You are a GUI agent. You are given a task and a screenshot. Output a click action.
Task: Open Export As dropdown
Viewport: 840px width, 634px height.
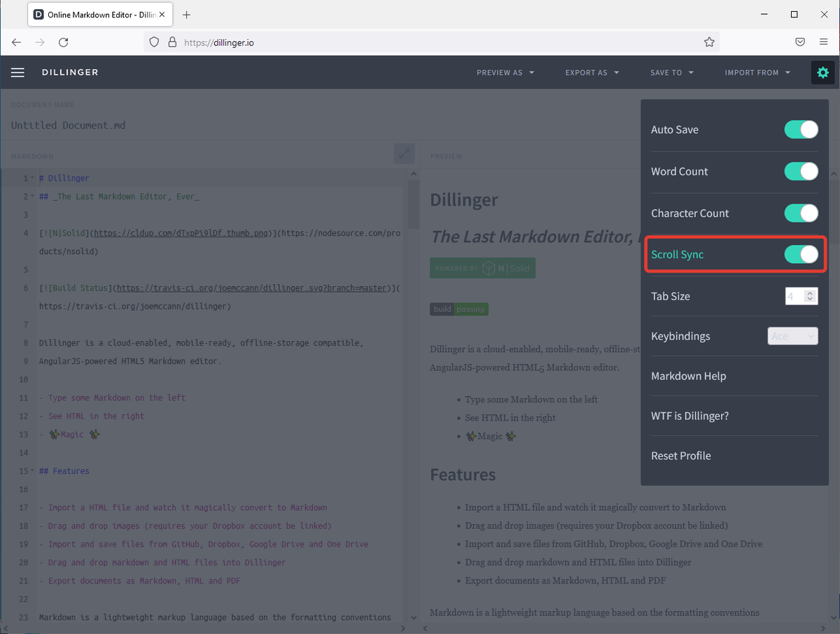coord(592,73)
